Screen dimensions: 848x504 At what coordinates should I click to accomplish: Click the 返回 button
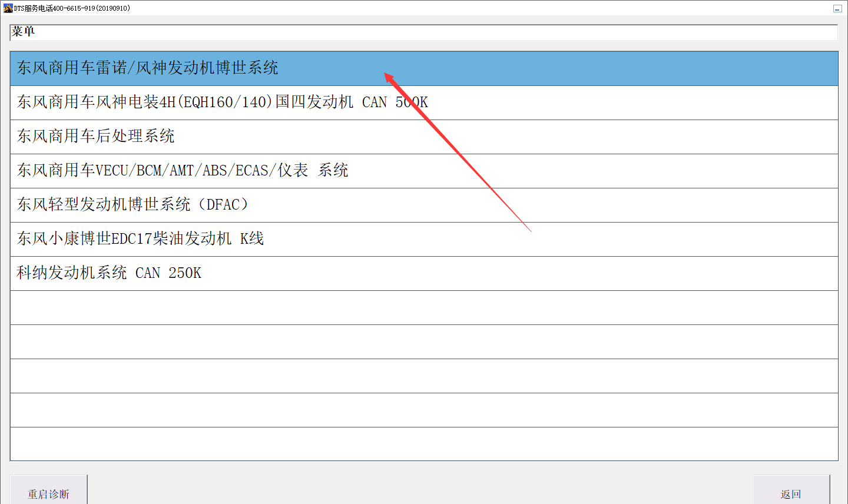791,490
